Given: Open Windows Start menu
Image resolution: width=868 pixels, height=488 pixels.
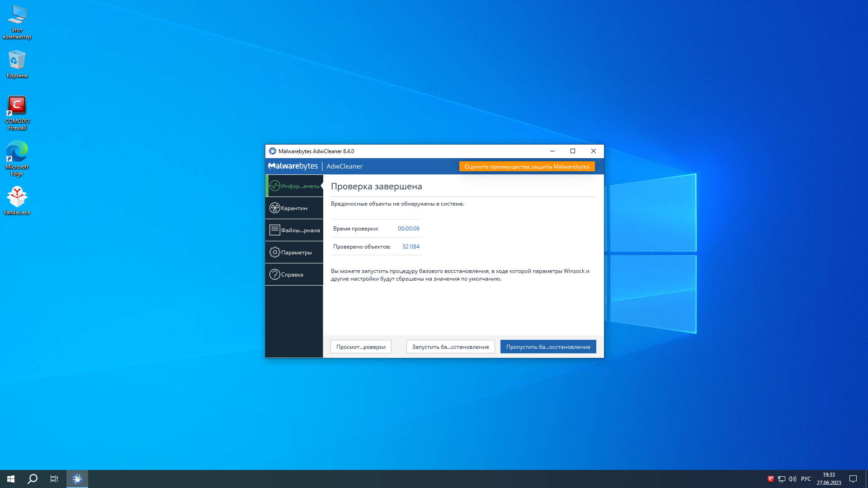Looking at the screenshot, I should click(11, 479).
